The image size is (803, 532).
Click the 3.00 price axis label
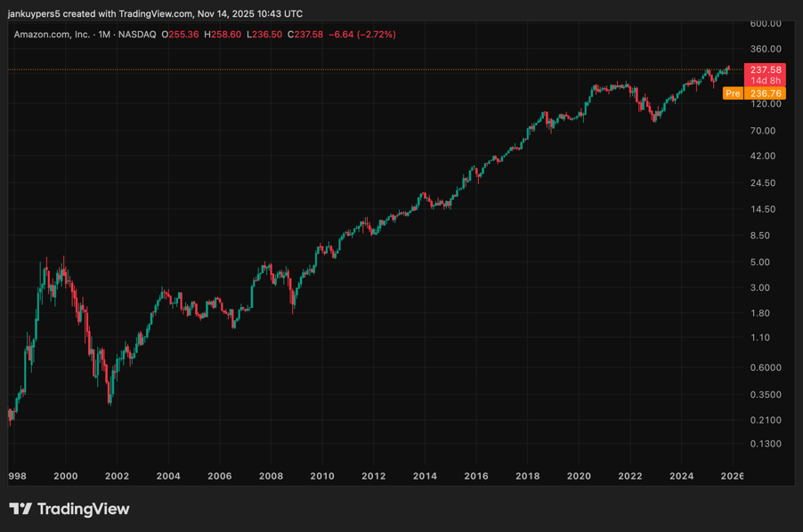[760, 288]
